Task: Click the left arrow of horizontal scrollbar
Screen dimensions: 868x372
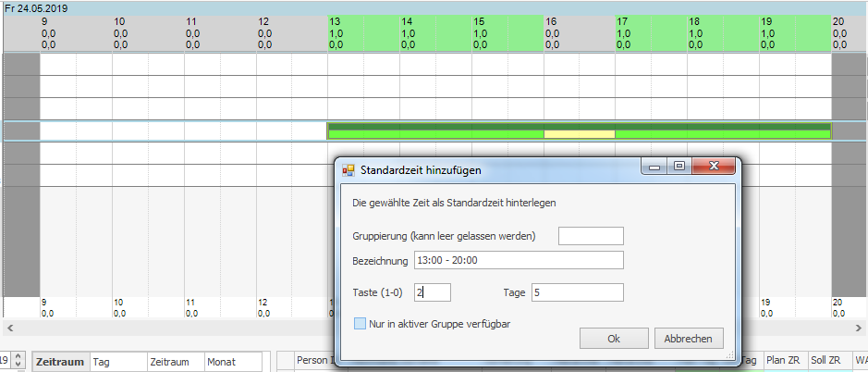Action: [9, 329]
